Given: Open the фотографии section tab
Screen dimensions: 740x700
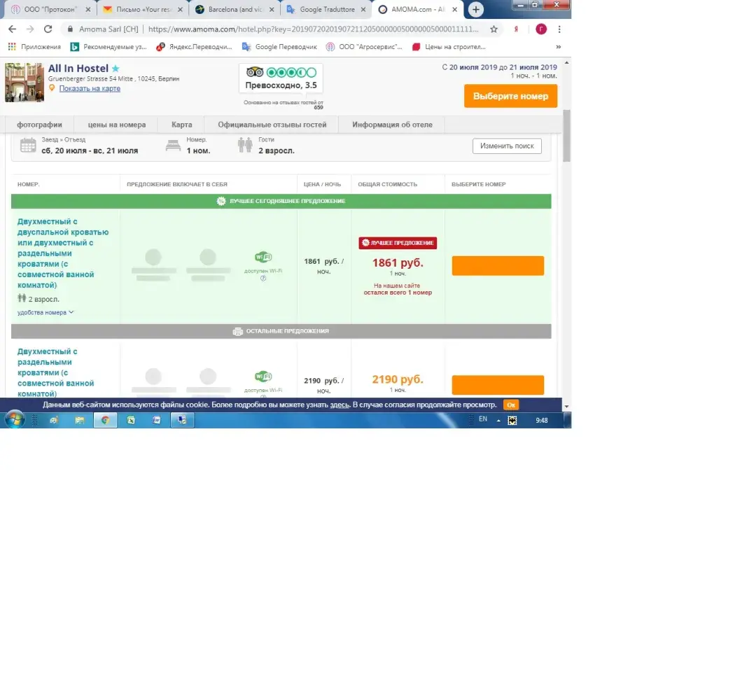Looking at the screenshot, I should pos(40,125).
